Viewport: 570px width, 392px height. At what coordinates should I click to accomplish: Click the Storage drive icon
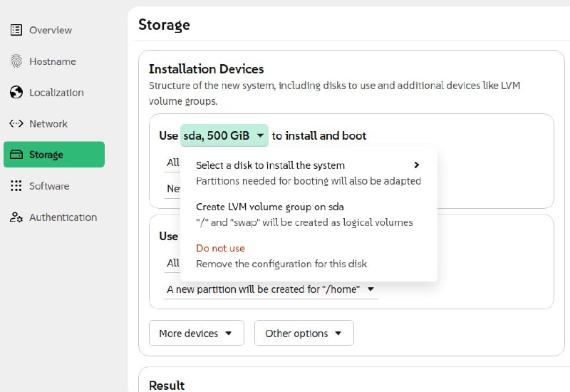point(16,155)
